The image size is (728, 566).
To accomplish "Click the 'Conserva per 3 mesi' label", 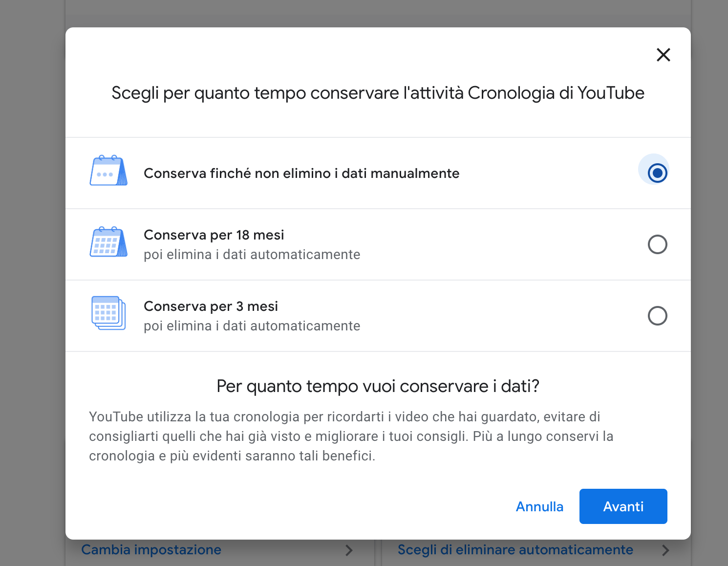I will pos(211,306).
